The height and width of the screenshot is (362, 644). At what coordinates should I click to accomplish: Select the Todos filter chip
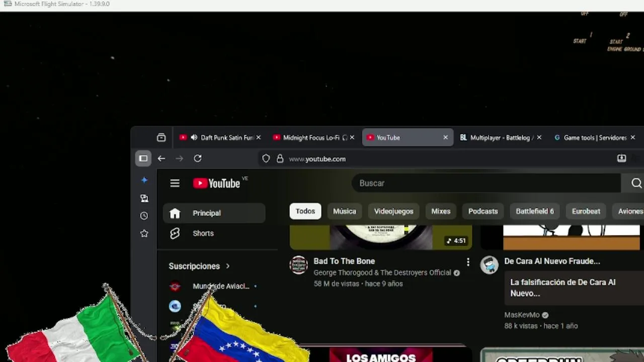point(305,211)
